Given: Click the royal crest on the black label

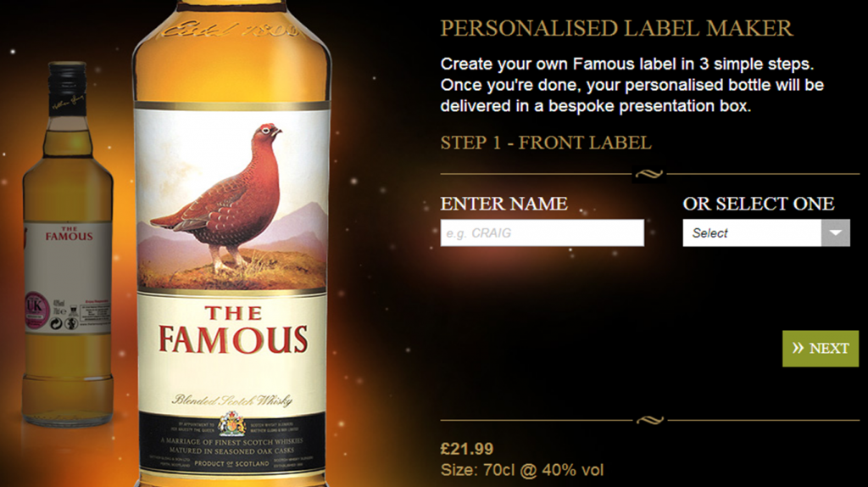Looking at the screenshot, I should 232,424.
